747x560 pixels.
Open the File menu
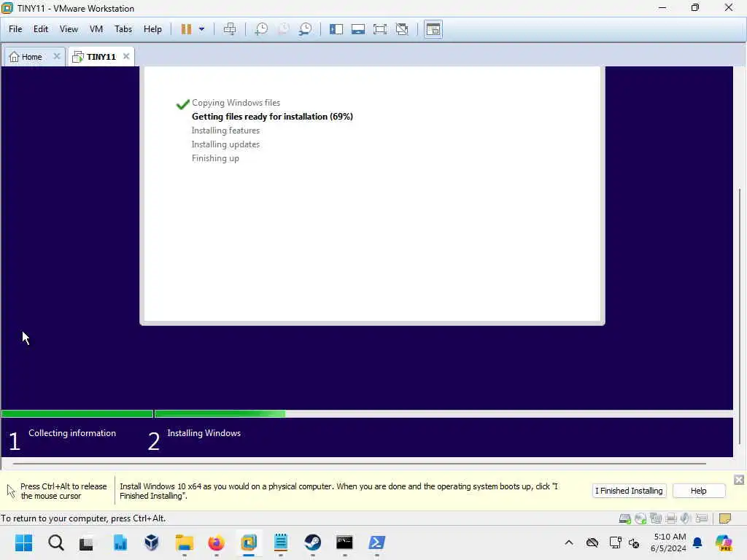(x=15, y=29)
